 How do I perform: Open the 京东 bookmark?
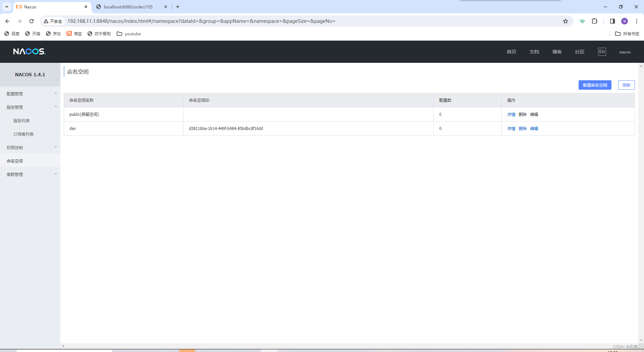coord(53,34)
